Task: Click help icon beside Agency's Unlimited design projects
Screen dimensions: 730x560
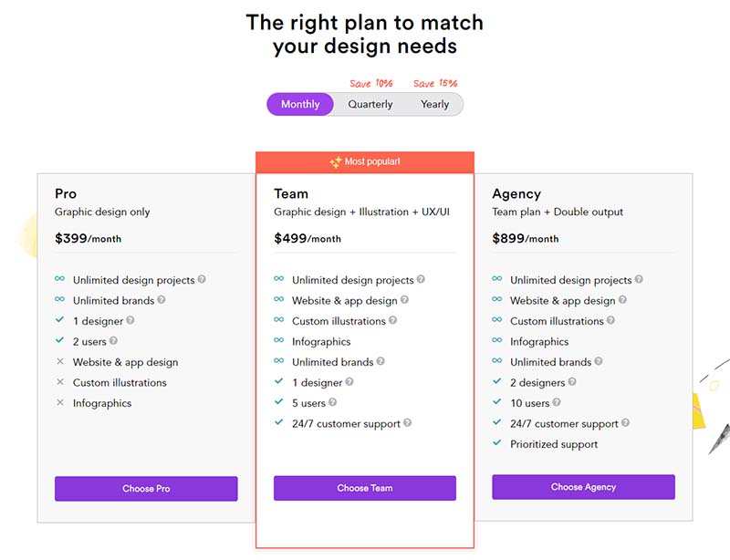Action: click(x=639, y=279)
